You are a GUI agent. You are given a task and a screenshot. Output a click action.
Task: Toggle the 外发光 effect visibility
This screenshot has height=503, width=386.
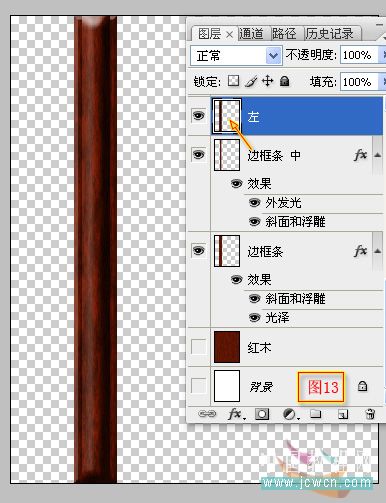coord(254,203)
